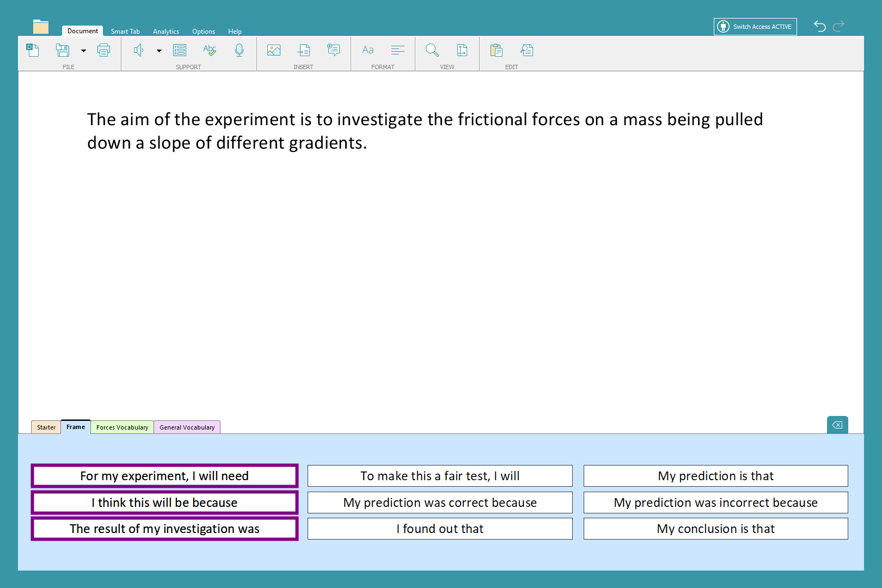Run the spell checker
882x588 pixels.
click(x=210, y=51)
